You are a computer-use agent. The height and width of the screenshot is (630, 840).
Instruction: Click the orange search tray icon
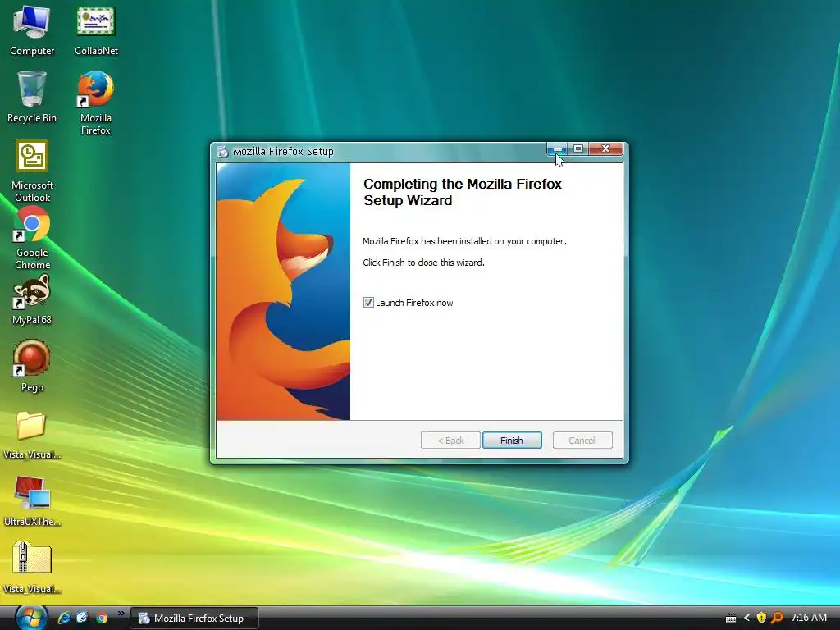click(777, 619)
